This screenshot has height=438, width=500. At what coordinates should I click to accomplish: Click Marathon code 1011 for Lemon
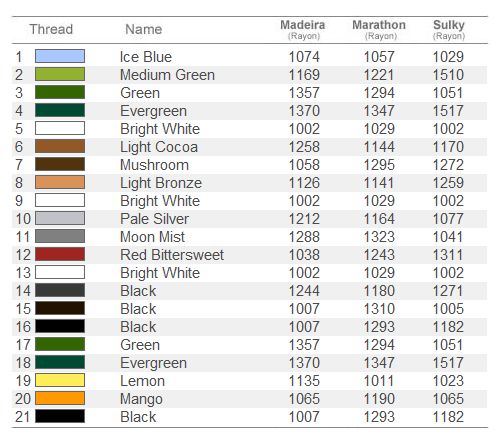[379, 381]
